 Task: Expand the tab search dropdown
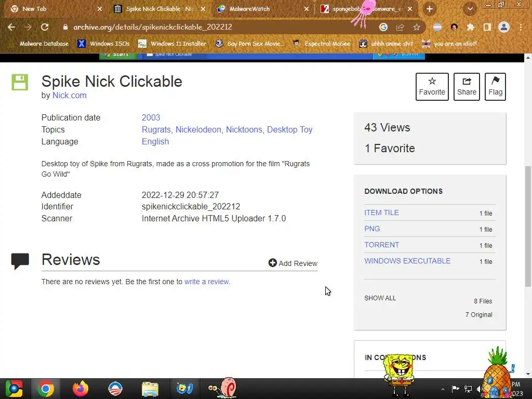coord(470,9)
